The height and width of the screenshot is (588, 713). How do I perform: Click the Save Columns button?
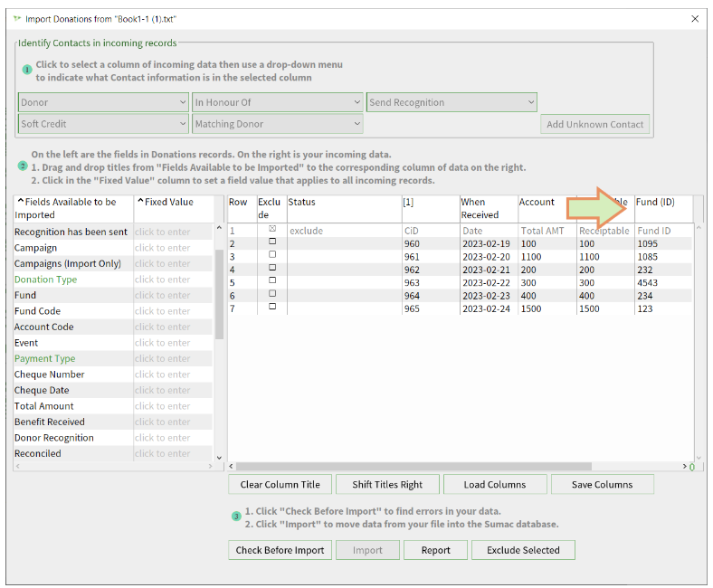tap(602, 484)
